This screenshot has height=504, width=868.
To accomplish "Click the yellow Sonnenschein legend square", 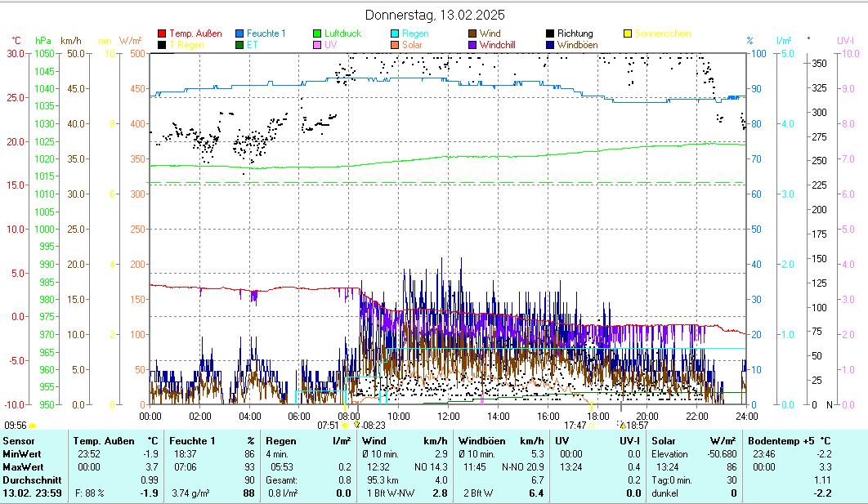I will pos(628,33).
